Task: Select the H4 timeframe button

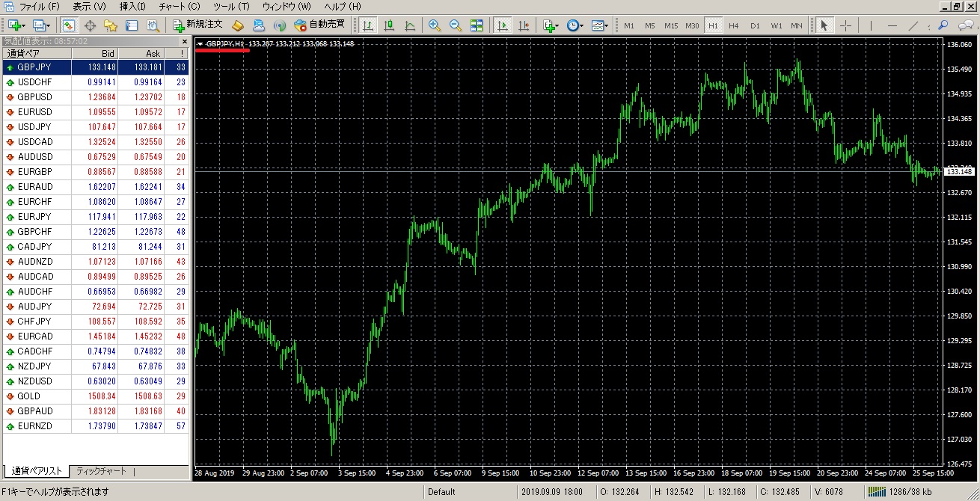Action: pos(733,25)
